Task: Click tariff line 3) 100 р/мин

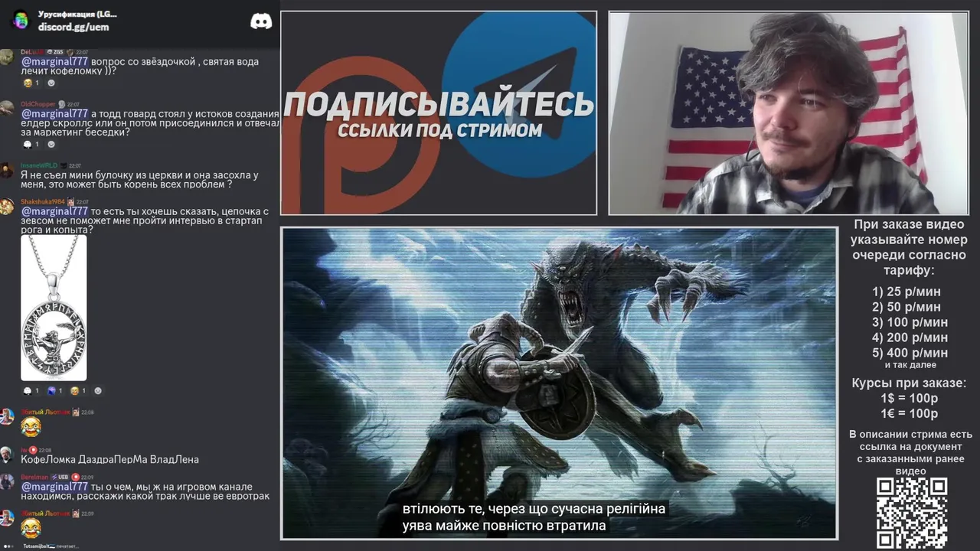Action: point(910,322)
